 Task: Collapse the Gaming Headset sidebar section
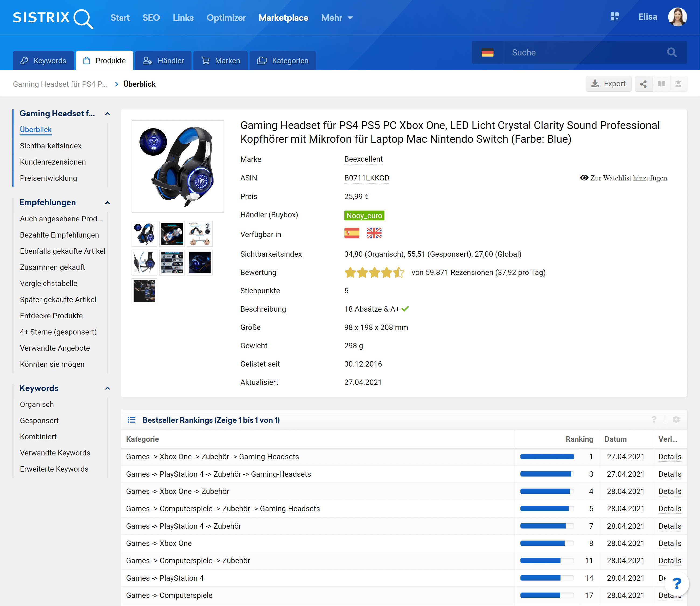[x=107, y=114]
